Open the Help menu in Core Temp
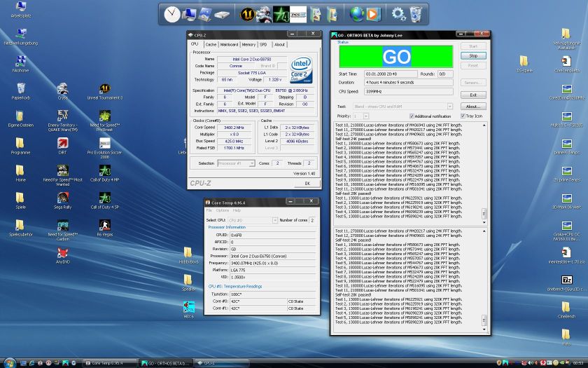 click(x=237, y=210)
